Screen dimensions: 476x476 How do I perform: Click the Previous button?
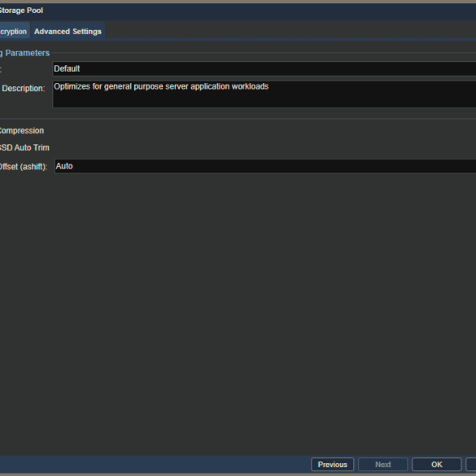tap(333, 465)
